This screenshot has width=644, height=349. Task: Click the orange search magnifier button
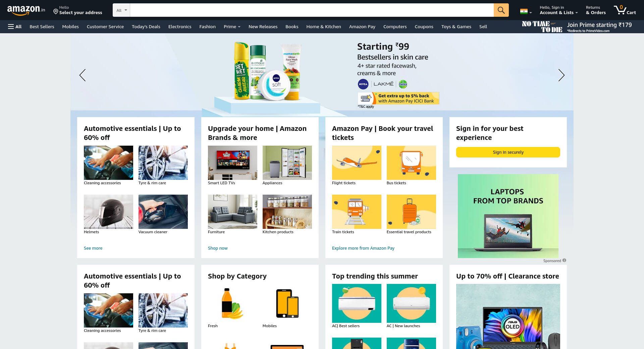(x=501, y=10)
